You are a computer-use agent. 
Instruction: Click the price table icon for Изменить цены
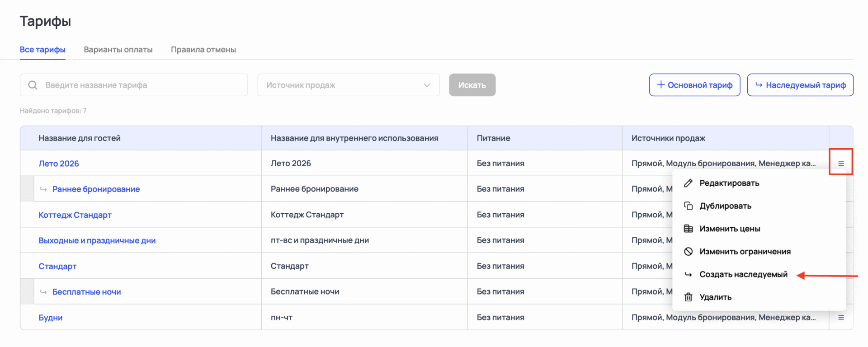click(x=688, y=229)
